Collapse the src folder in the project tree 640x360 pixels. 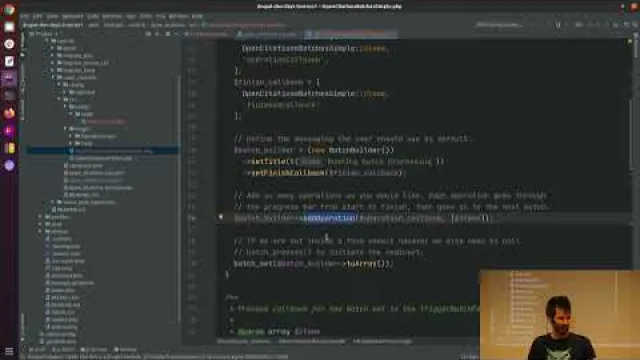click(59, 99)
